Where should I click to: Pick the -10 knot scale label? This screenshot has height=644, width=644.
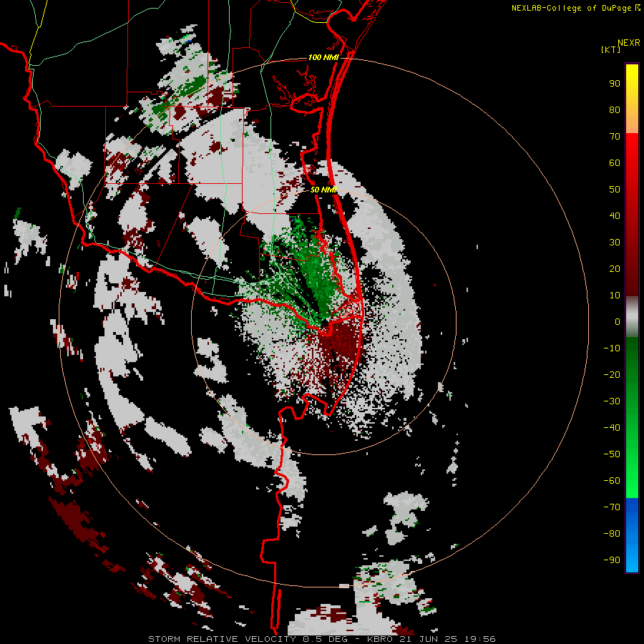(x=612, y=348)
